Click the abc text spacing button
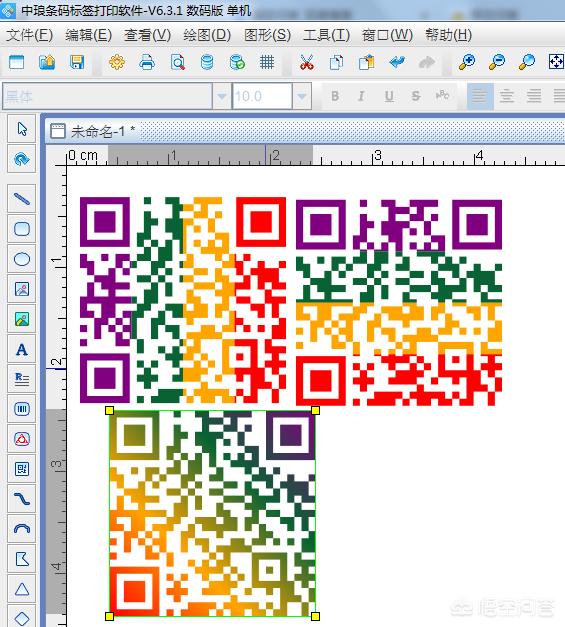Viewport: 565px width, 627px height. click(x=442, y=96)
